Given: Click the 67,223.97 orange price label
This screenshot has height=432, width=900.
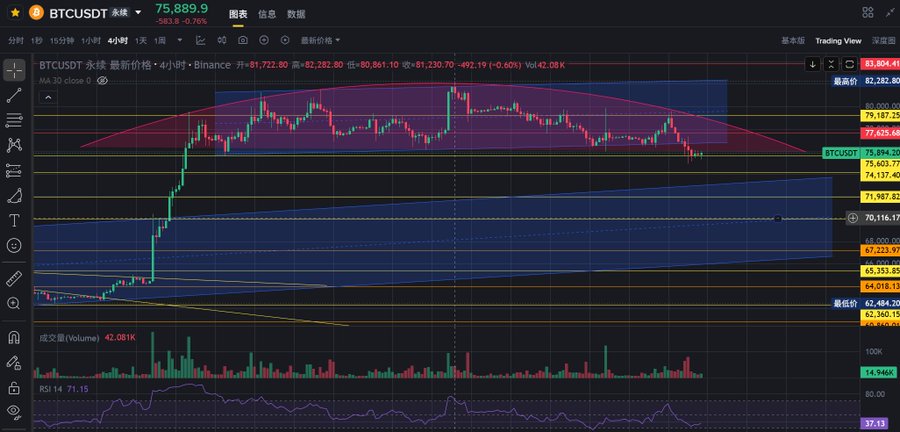Looking at the screenshot, I should (x=882, y=250).
